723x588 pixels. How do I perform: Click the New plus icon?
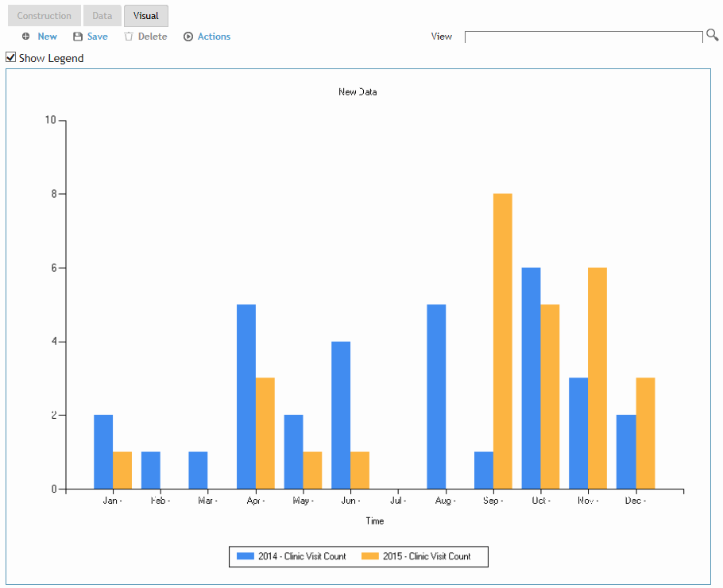tap(25, 37)
